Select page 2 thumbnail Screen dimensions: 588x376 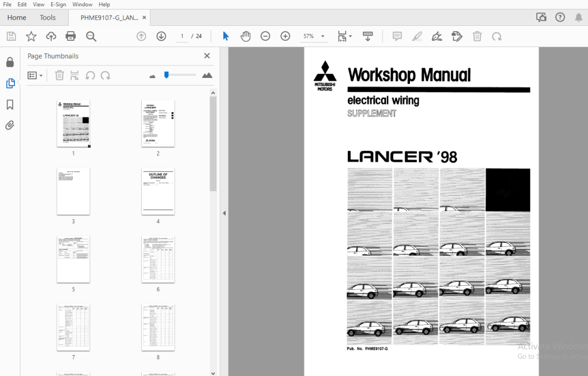(158, 123)
